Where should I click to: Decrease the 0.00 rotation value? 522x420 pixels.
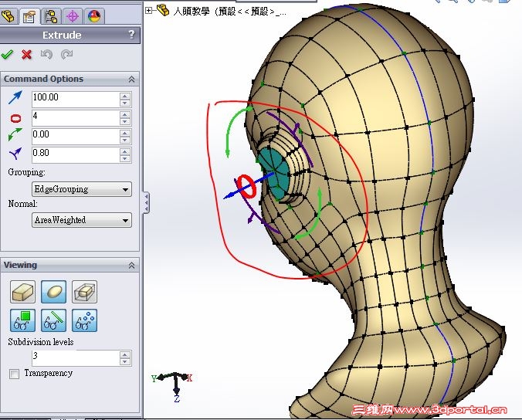[x=125, y=140]
